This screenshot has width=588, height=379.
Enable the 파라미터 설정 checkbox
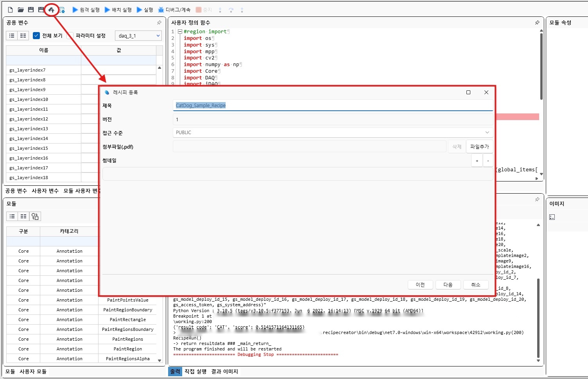(70, 36)
